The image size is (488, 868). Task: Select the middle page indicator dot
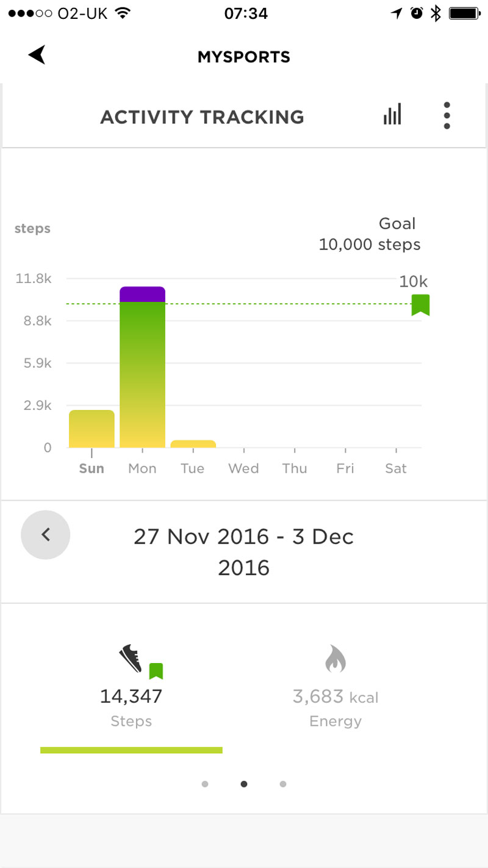pos(244,784)
